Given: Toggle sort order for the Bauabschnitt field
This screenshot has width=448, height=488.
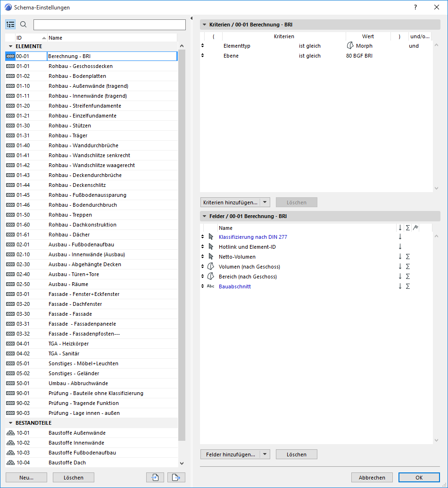Looking at the screenshot, I should (x=400, y=286).
